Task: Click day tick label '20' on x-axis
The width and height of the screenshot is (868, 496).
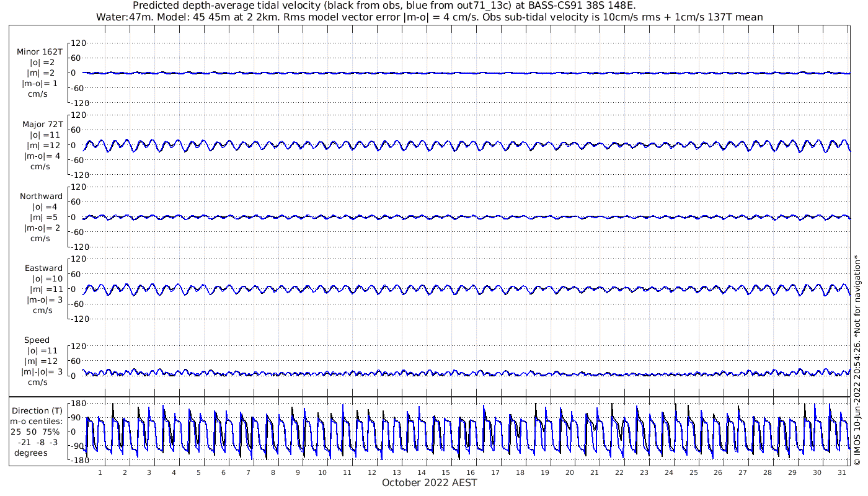Action: point(570,472)
